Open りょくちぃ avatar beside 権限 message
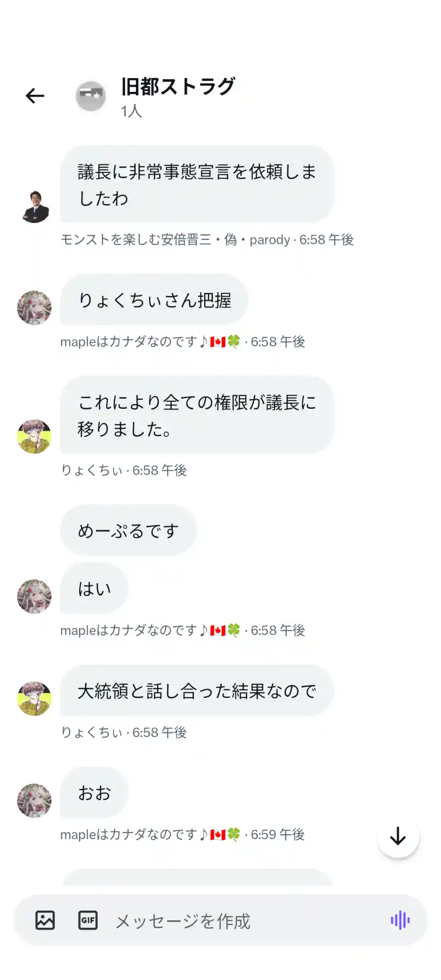441x980 pixels. tap(35, 436)
